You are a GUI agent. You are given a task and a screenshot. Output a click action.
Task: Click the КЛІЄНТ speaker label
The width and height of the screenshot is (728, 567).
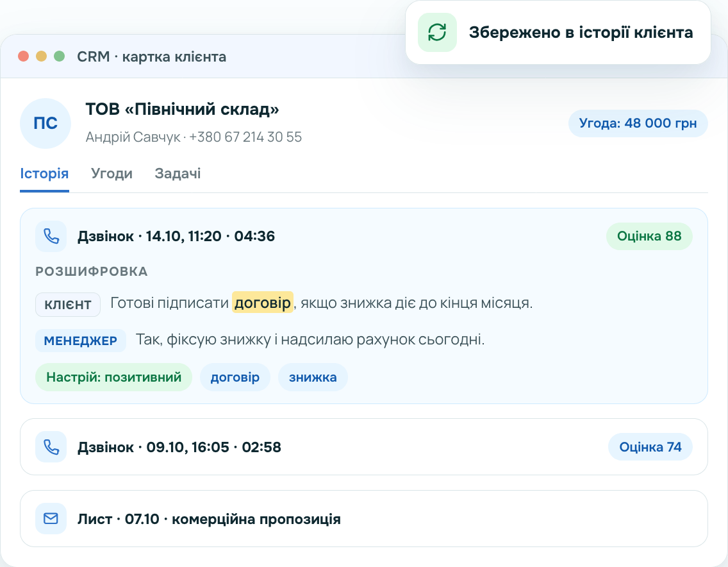[x=68, y=305]
